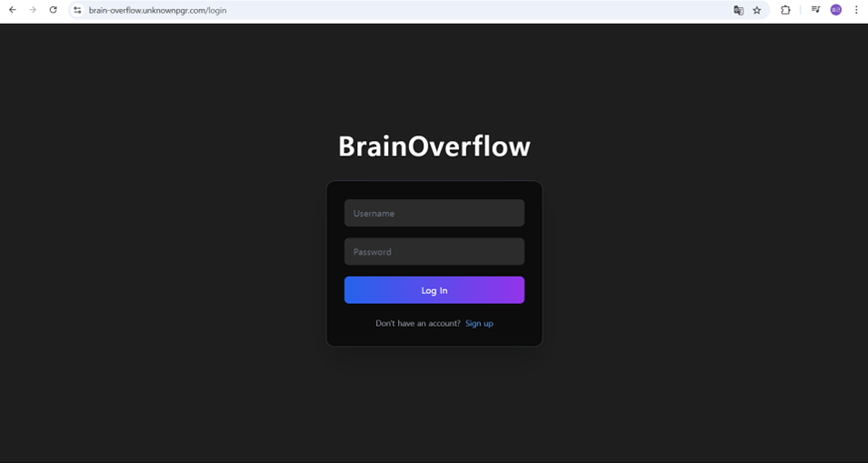Open the Chrome three-dot menu
Image resolution: width=868 pixels, height=463 pixels.
click(856, 10)
